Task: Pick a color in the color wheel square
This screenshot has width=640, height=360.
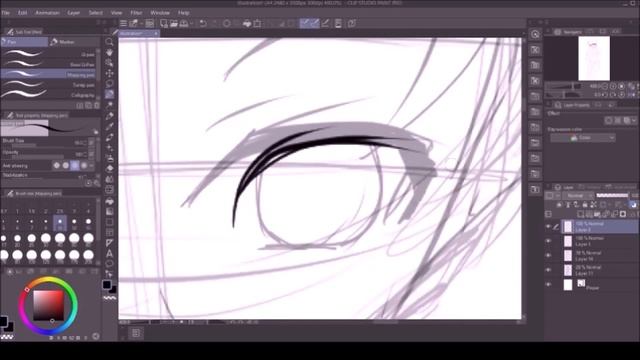Action: [x=49, y=305]
